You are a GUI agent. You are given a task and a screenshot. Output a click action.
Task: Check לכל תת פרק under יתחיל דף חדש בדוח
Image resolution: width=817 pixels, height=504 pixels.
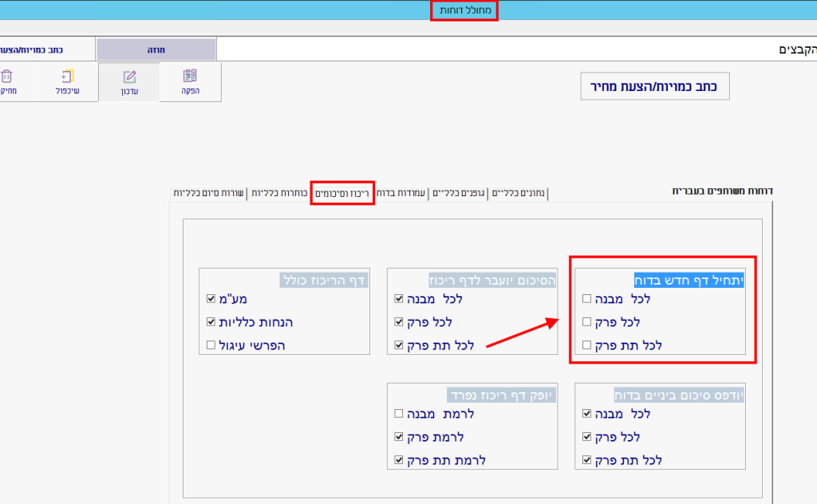tap(587, 345)
